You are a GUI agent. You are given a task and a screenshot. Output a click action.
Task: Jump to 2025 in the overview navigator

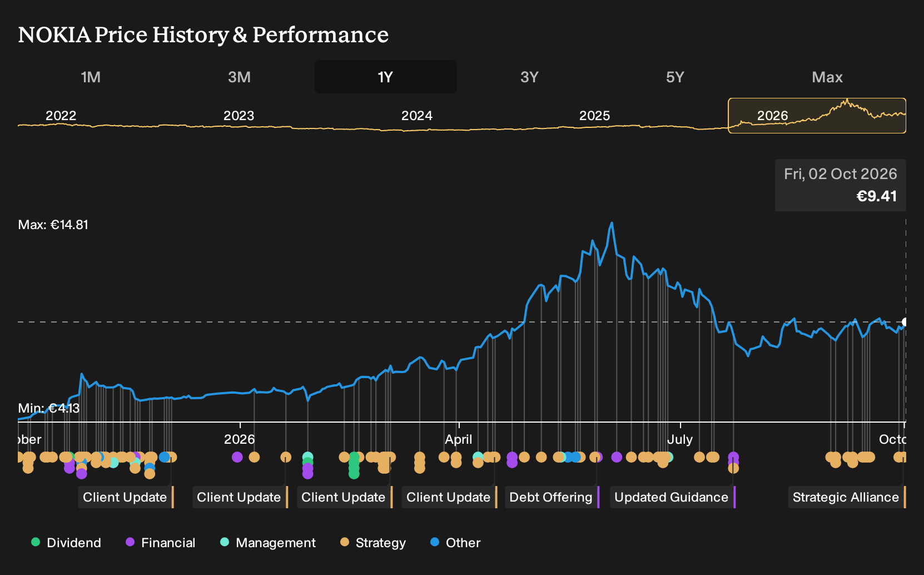594,116
